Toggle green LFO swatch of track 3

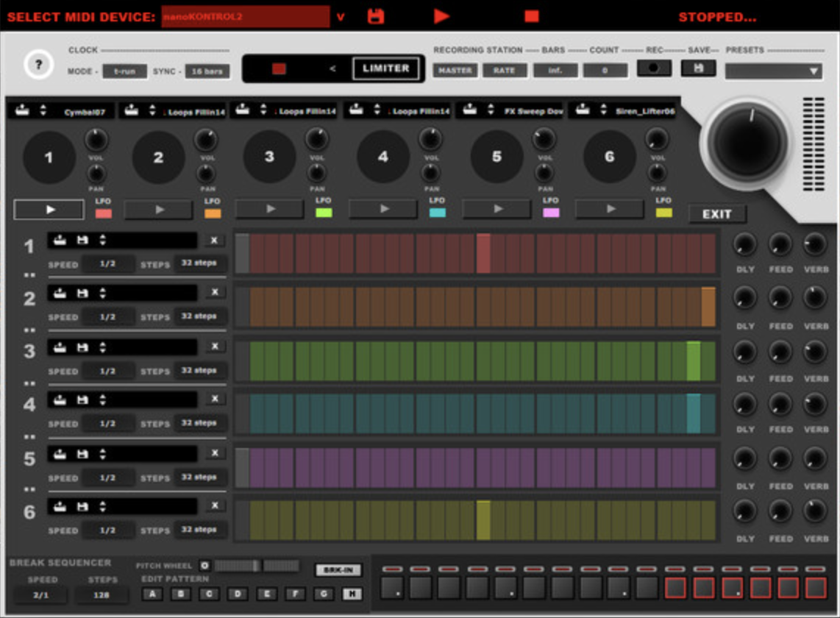point(324,212)
